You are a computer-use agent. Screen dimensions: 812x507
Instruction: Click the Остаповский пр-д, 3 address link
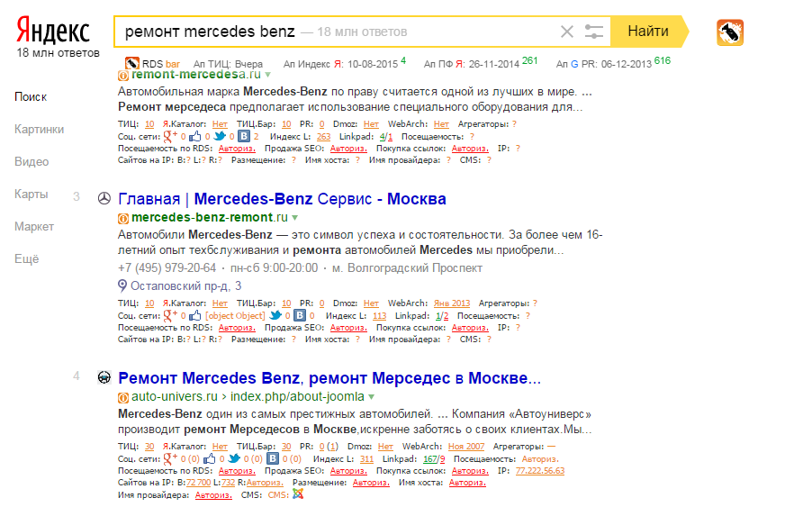pyautogui.click(x=186, y=285)
